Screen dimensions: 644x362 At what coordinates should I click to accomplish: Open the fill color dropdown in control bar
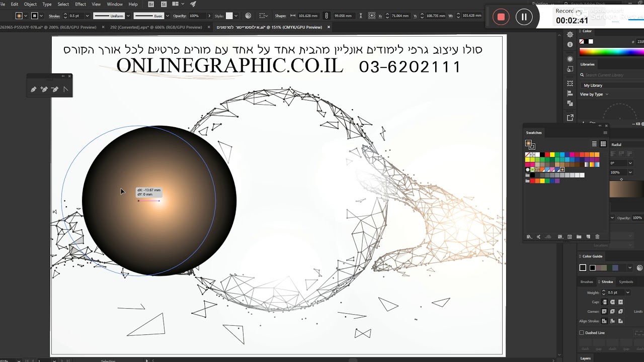pos(26,16)
